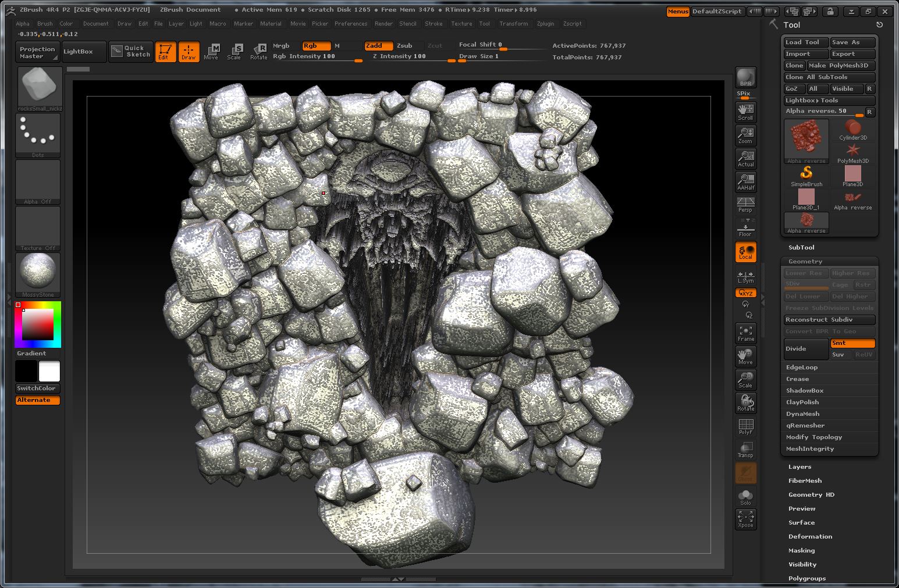Adjust the Draw Size slider

pos(503,57)
